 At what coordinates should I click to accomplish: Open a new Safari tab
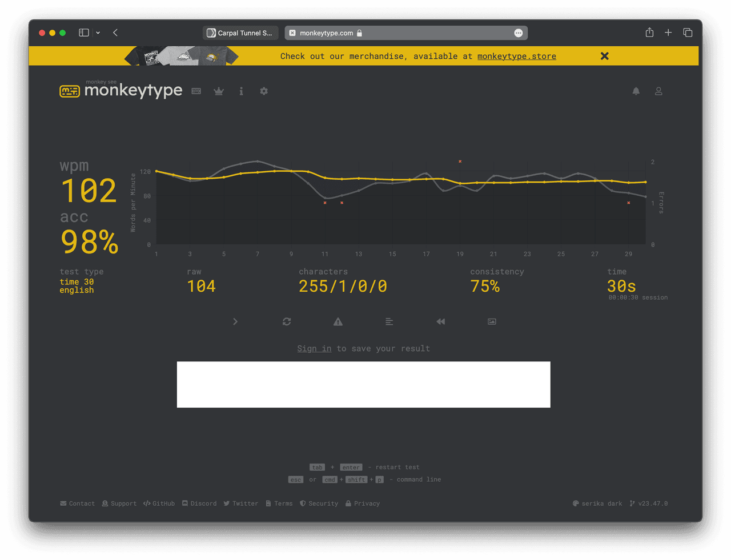668,33
